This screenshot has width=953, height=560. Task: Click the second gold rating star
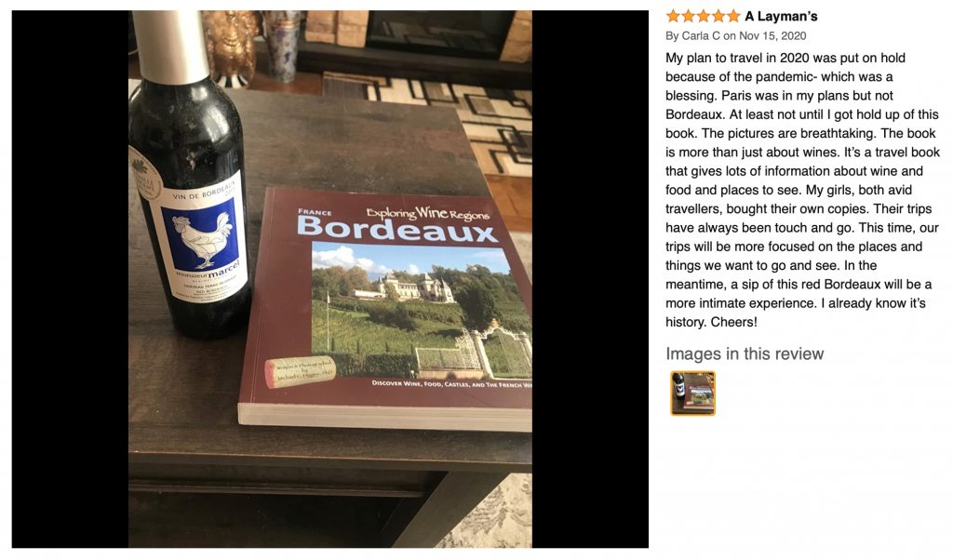(x=688, y=17)
